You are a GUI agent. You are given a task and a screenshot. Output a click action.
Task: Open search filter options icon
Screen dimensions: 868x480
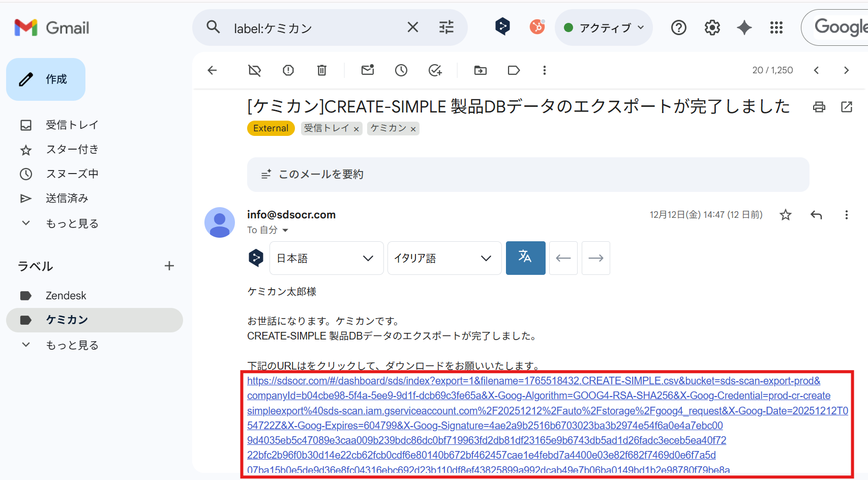tap(446, 27)
